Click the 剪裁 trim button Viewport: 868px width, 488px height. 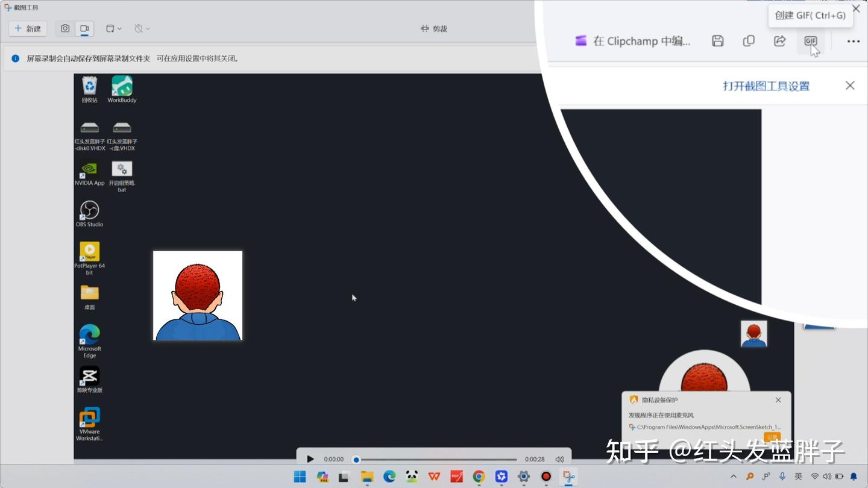coord(434,28)
